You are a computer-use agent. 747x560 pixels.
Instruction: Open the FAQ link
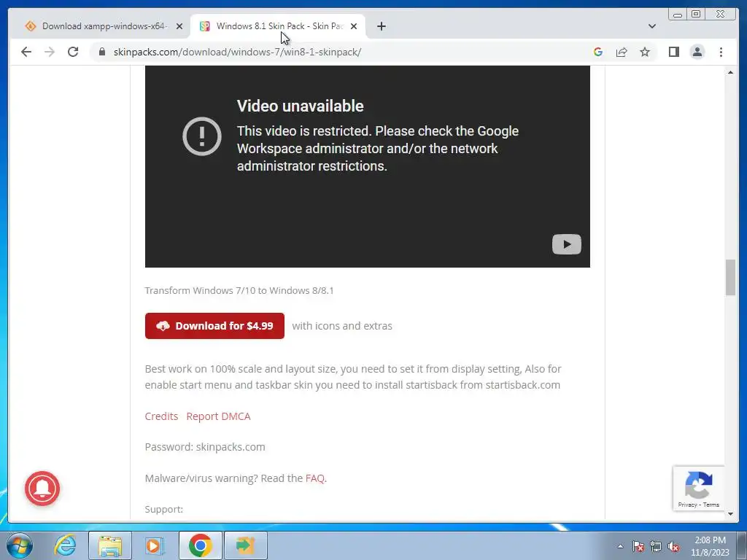[315, 478]
